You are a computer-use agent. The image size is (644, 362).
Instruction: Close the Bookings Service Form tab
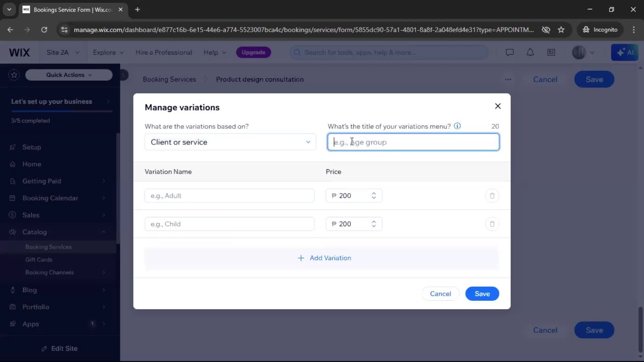120,10
